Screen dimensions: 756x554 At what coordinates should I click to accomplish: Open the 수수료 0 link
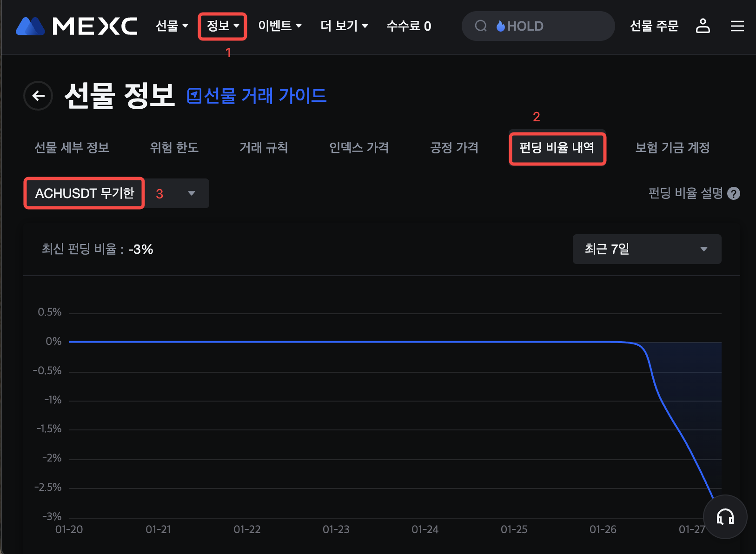click(409, 26)
